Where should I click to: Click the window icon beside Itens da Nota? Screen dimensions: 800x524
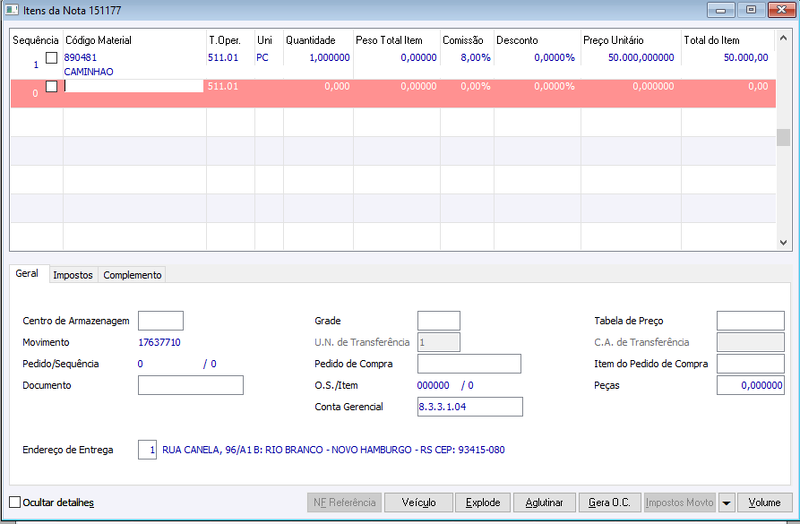(12, 10)
